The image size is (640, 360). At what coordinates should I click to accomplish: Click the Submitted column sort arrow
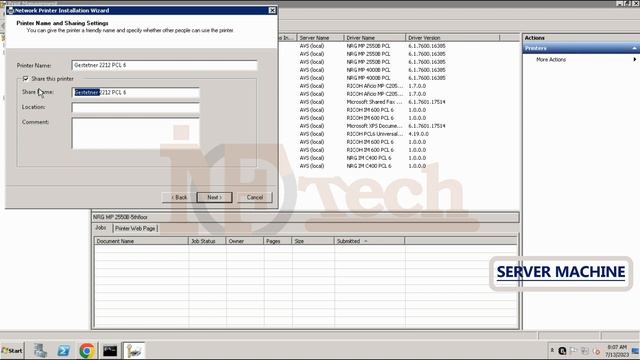point(366,241)
